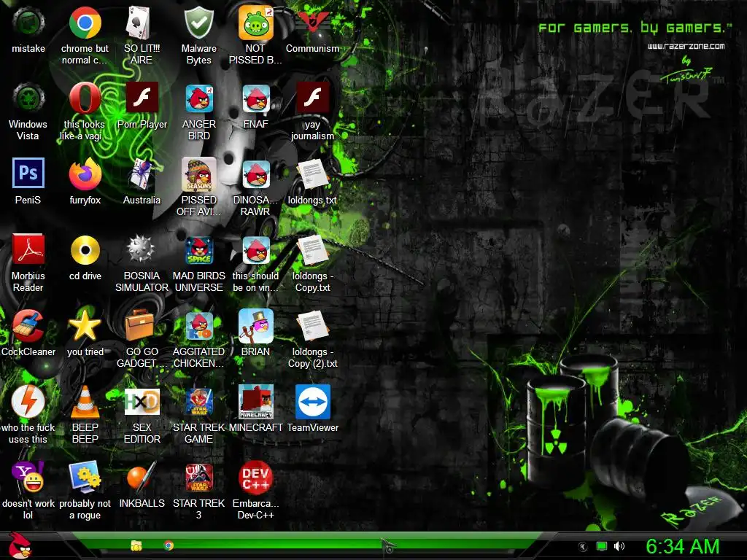The image size is (747, 560).
Task: Switch to the taskbar Chrome icon
Action: point(169,545)
